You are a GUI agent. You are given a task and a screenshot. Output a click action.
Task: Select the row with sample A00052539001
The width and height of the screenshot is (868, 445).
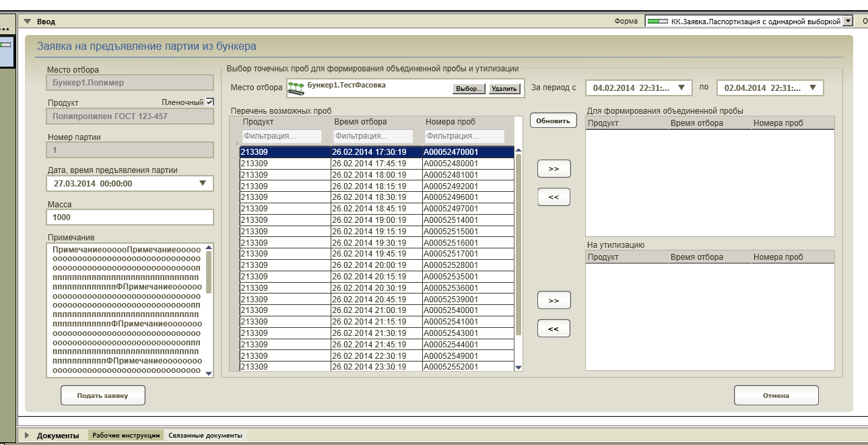(376, 300)
